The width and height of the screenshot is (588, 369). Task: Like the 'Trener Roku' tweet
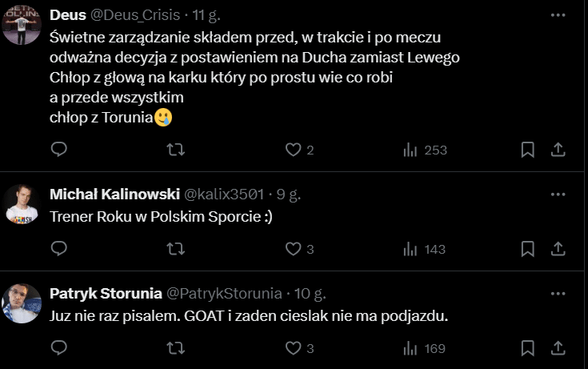294,249
